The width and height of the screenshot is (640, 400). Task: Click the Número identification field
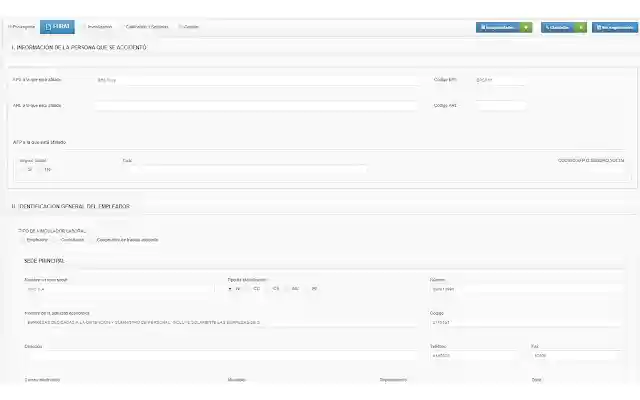526,289
